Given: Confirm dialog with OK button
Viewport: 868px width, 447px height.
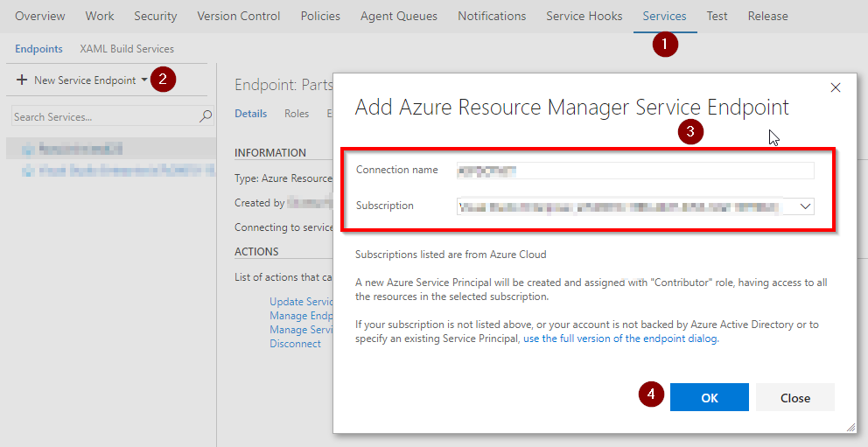Looking at the screenshot, I should coord(710,397).
